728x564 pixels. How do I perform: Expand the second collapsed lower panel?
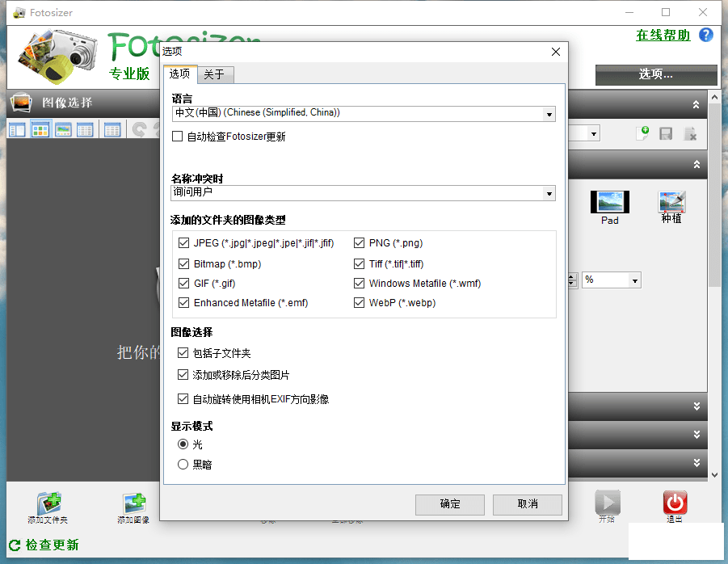696,435
